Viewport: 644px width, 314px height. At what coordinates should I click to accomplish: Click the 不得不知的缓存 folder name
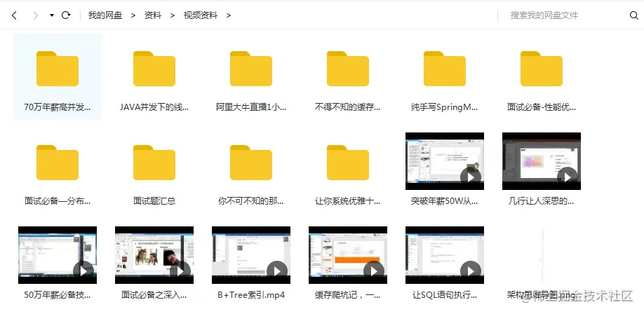point(348,107)
